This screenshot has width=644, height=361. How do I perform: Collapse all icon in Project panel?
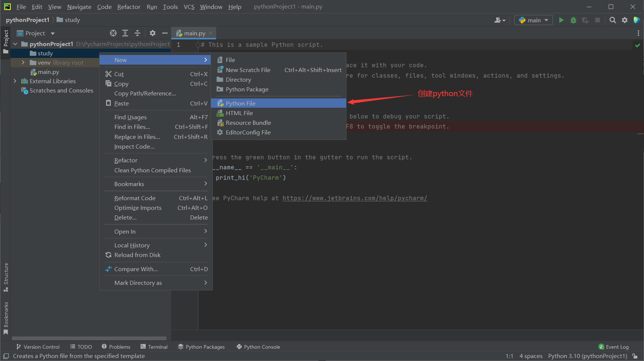(137, 33)
